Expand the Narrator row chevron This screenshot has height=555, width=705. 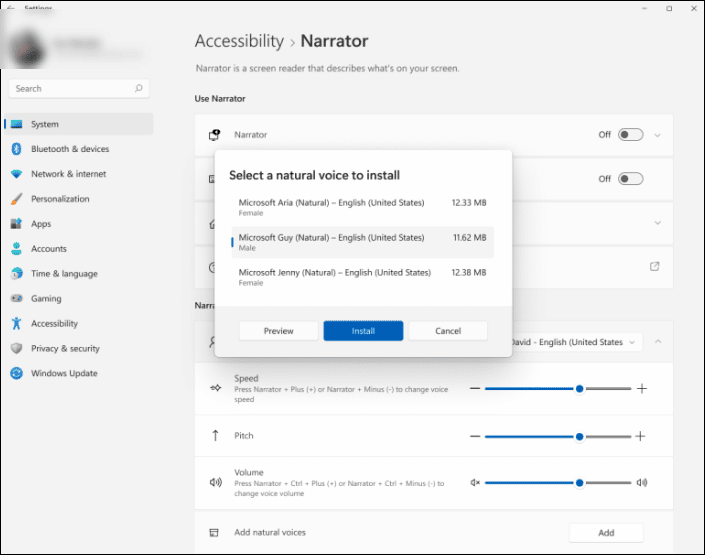point(657,135)
